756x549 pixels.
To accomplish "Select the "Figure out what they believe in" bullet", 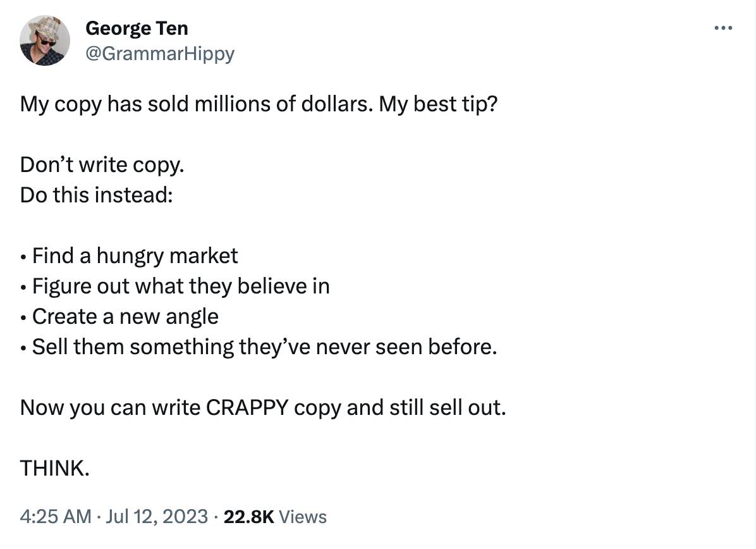I will (181, 286).
